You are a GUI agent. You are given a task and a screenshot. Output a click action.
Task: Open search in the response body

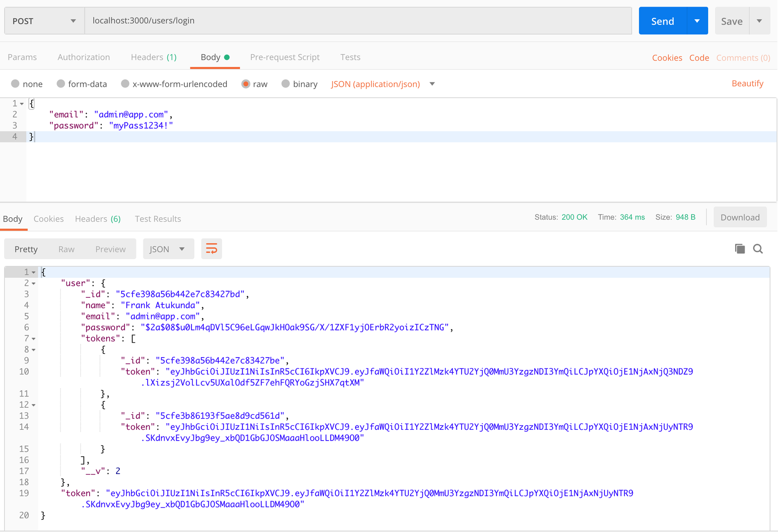pyautogui.click(x=758, y=249)
